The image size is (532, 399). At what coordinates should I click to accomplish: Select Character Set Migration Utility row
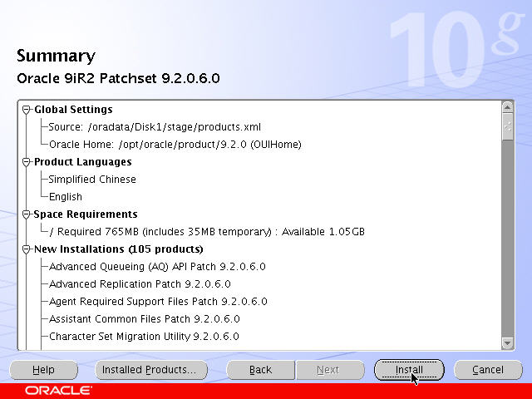pyautogui.click(x=144, y=336)
